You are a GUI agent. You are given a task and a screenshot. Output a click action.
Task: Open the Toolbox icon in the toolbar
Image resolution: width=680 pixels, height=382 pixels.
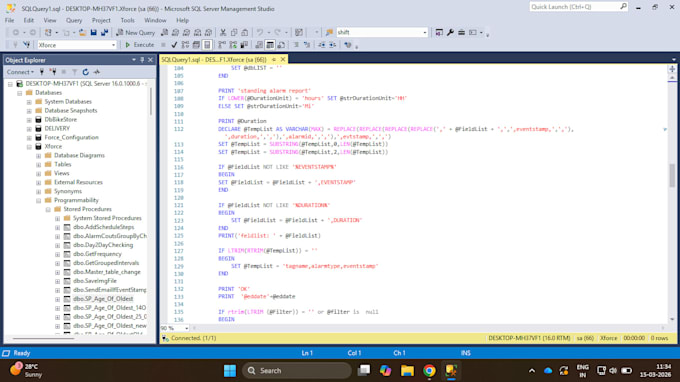tap(461, 33)
